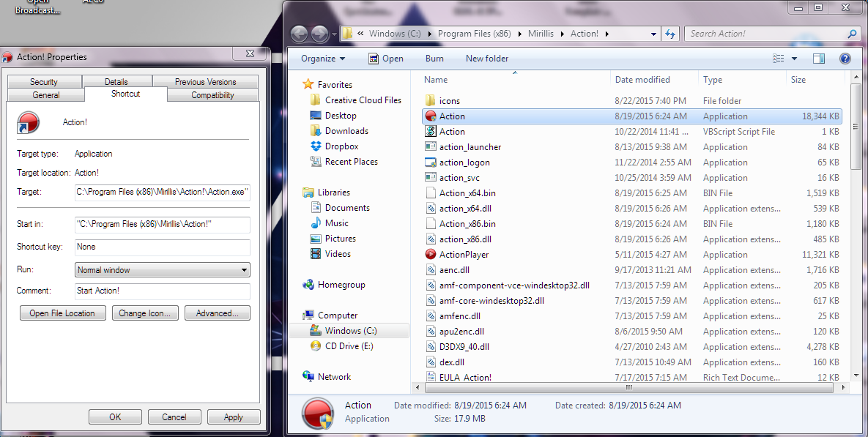Click the change view icon

(x=779, y=58)
